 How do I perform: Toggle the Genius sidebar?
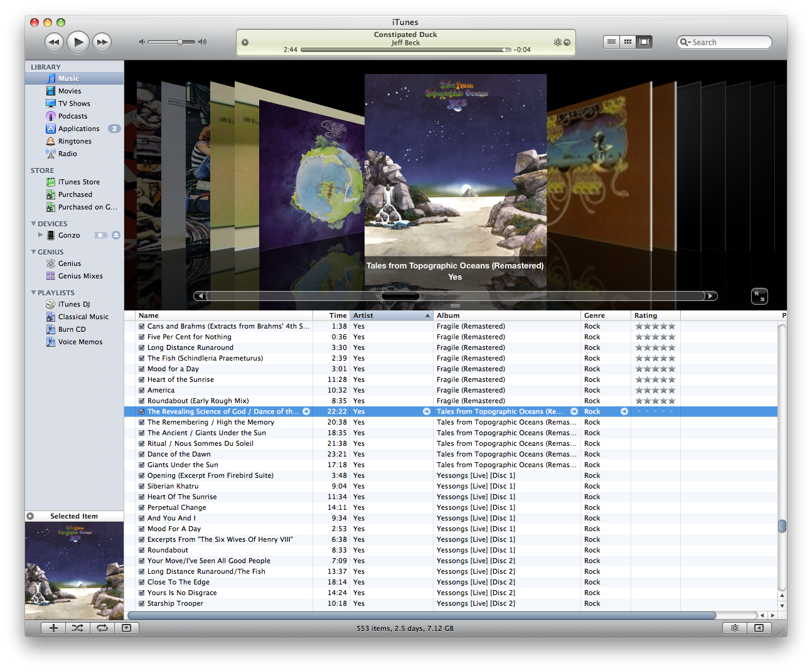point(759,628)
